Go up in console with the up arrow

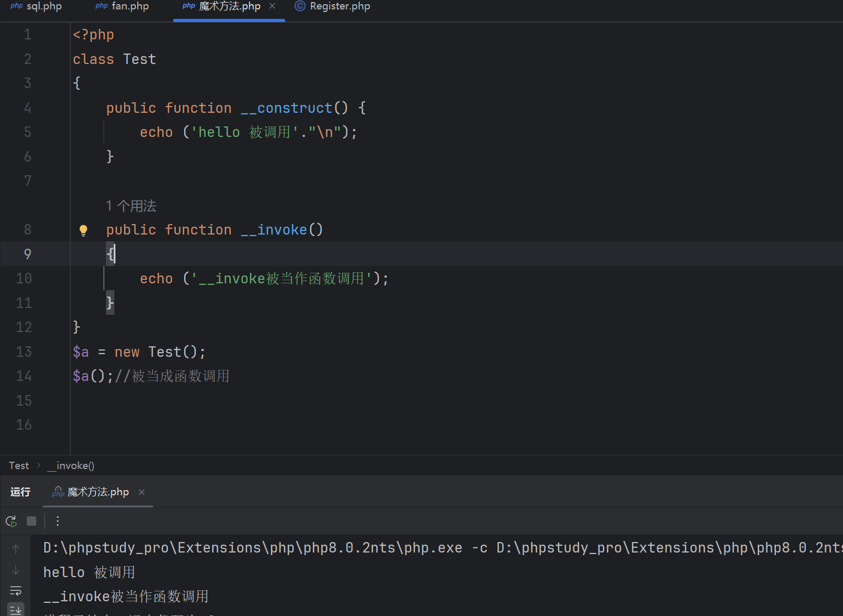[16, 549]
